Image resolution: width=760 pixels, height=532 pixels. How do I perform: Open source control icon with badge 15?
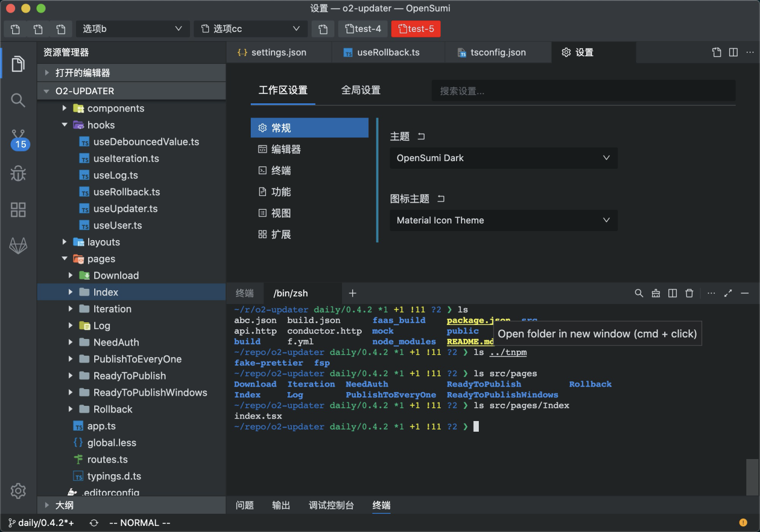(x=19, y=140)
